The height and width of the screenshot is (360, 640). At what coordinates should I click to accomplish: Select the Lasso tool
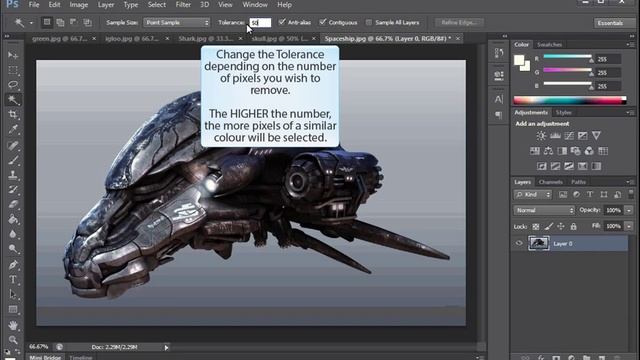coord(13,85)
